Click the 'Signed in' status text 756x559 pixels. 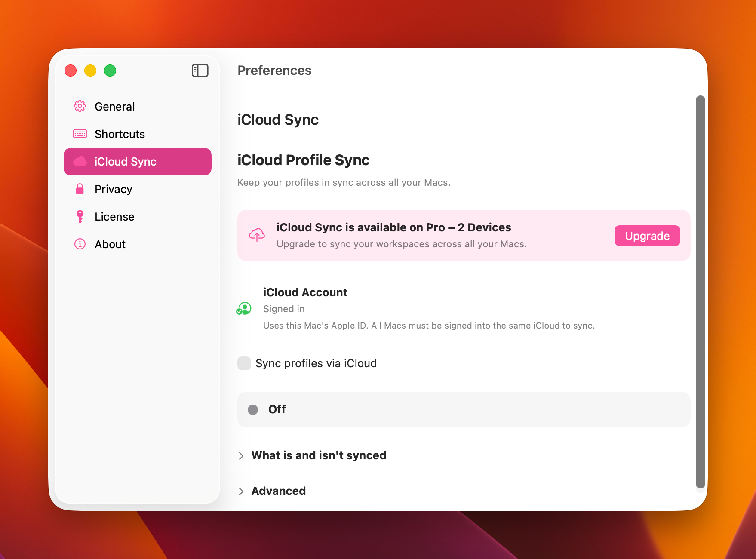click(x=284, y=309)
